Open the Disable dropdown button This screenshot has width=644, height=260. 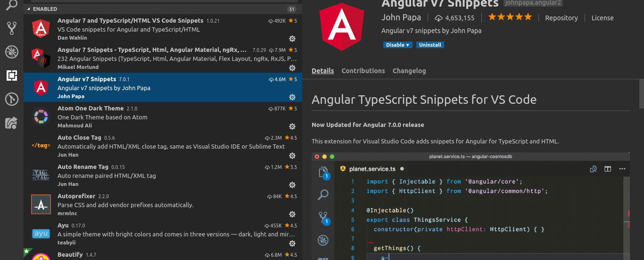pyautogui.click(x=398, y=45)
